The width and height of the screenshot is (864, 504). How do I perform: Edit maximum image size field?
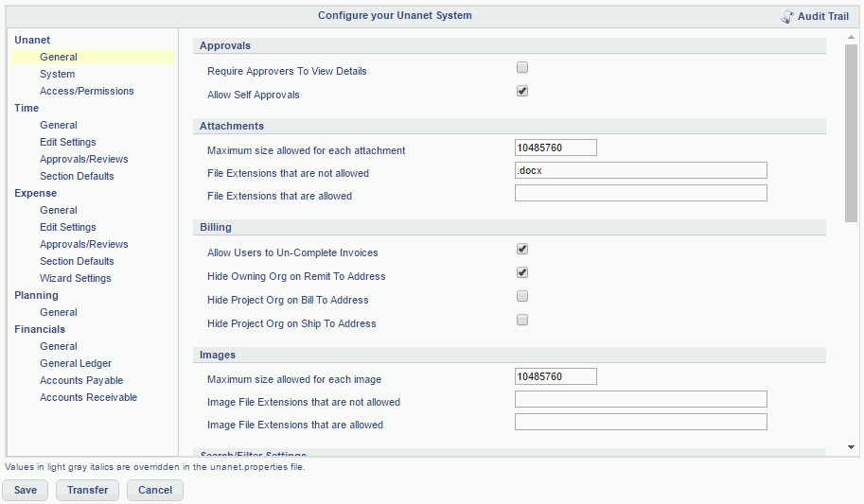pos(555,376)
